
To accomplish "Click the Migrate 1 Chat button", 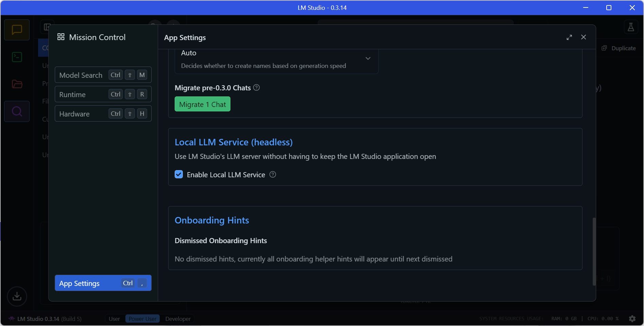I will tap(202, 104).
